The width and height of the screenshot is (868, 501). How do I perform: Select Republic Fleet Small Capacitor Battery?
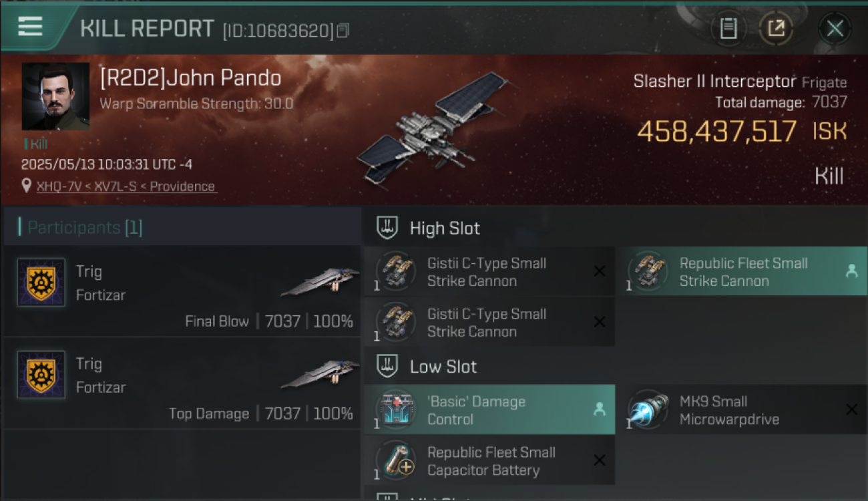(x=489, y=461)
